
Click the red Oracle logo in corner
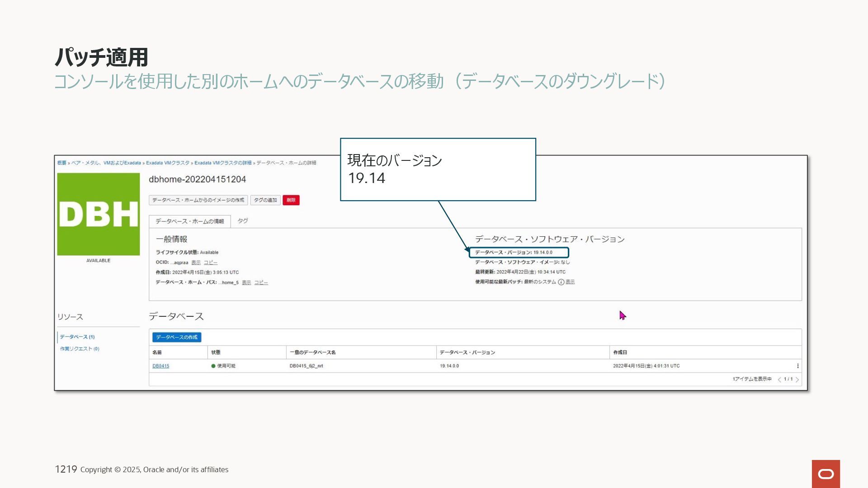pyautogui.click(x=826, y=474)
